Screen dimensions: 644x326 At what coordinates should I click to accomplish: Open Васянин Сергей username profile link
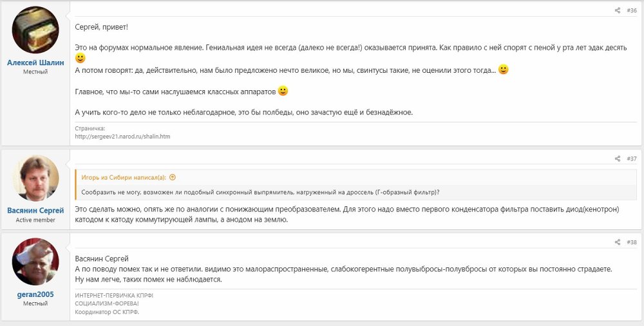(x=35, y=211)
